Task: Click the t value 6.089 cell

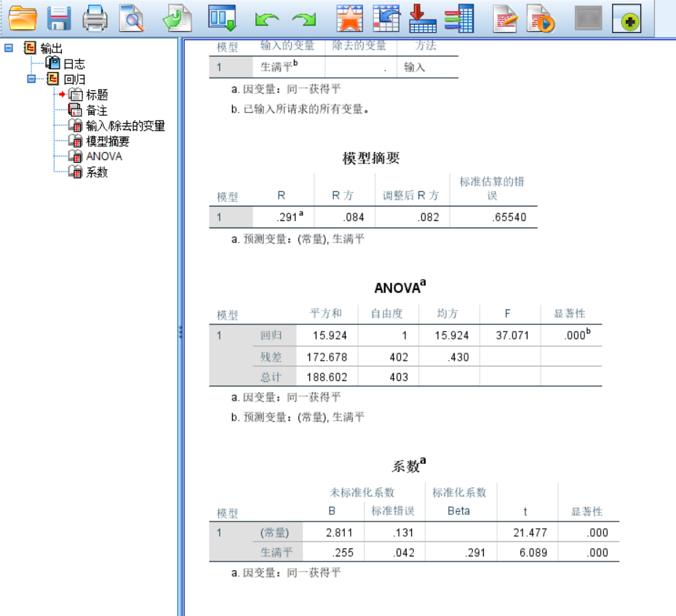Action: pos(533,553)
